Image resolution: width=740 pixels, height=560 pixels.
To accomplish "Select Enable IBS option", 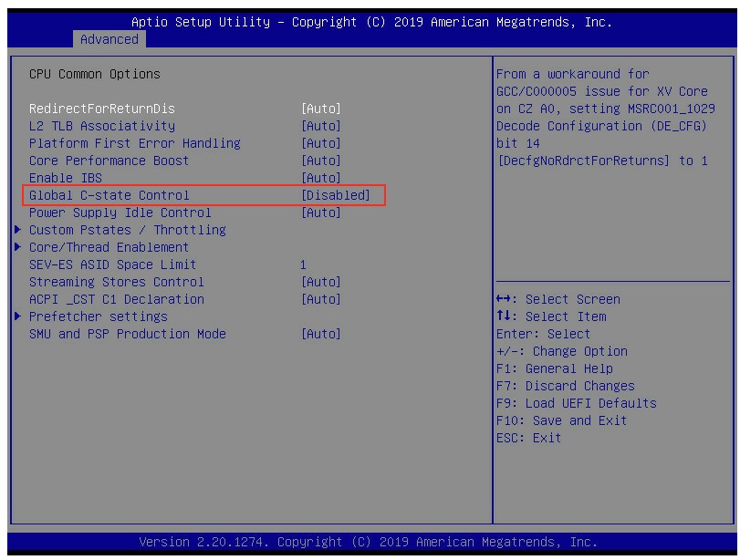I will (x=66, y=178).
